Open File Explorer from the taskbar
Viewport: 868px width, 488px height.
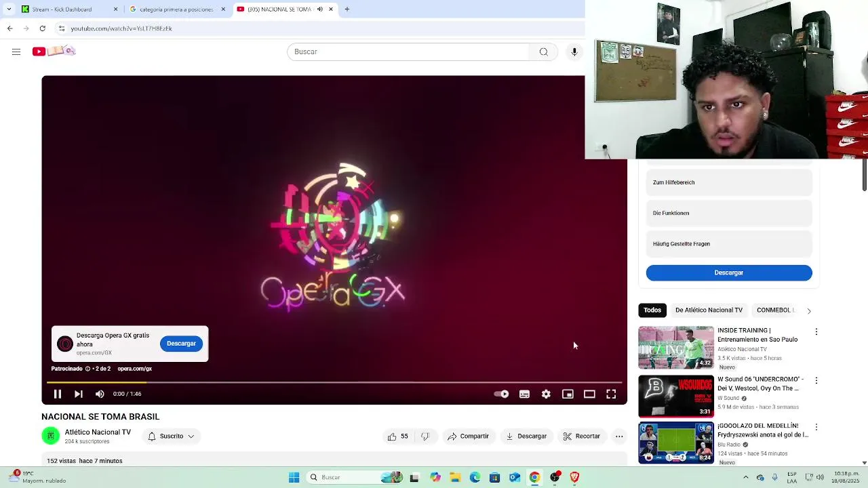[x=455, y=477]
